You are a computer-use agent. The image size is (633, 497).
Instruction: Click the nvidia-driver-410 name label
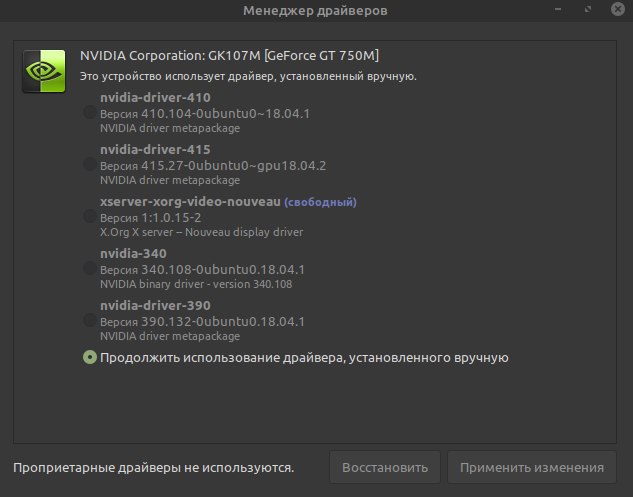click(155, 98)
